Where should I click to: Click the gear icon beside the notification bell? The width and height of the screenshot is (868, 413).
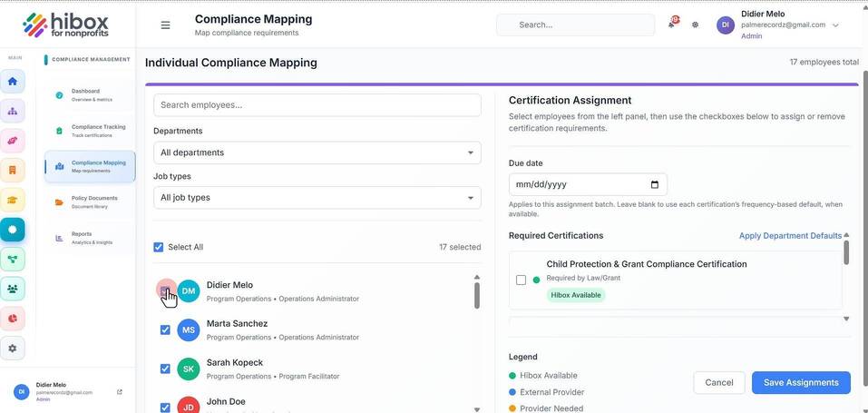pos(696,25)
